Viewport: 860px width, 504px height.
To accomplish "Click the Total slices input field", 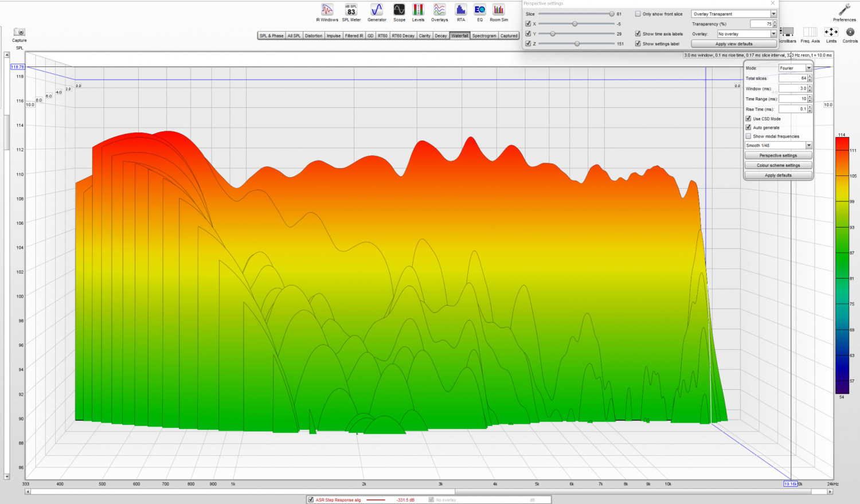I will 793,78.
